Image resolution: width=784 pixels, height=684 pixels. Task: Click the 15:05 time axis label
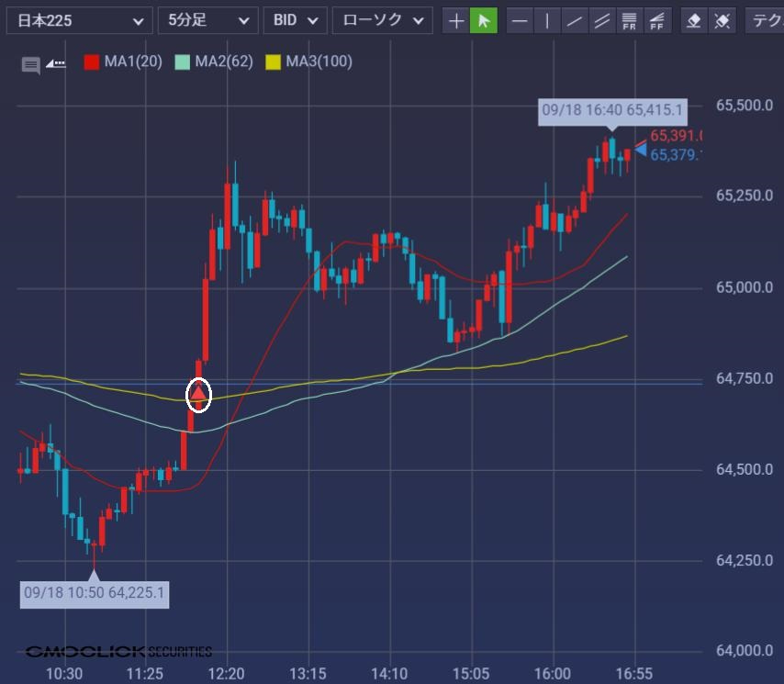471,674
